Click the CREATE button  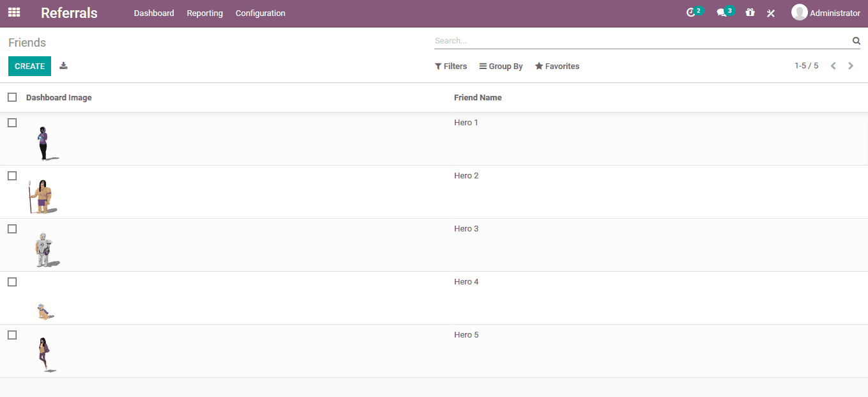[29, 66]
